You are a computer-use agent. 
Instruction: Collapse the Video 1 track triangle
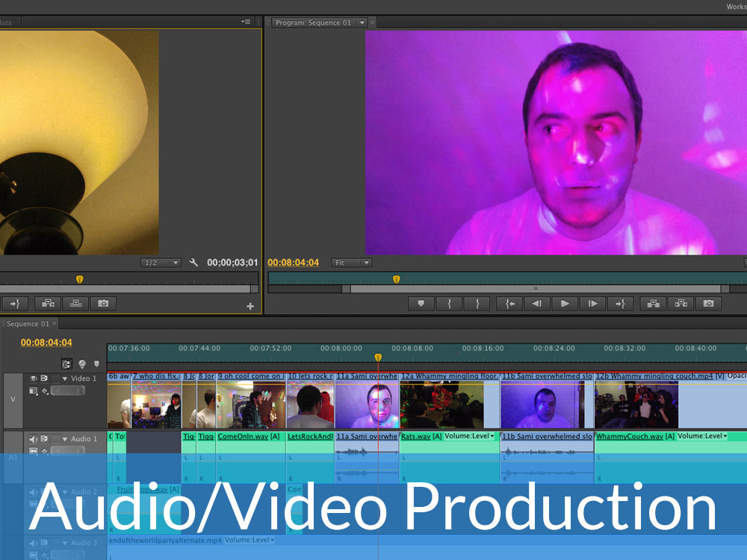pyautogui.click(x=65, y=379)
